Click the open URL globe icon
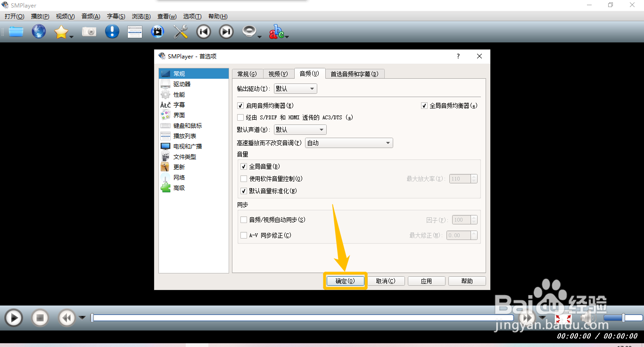The width and height of the screenshot is (644, 347). 39,32
